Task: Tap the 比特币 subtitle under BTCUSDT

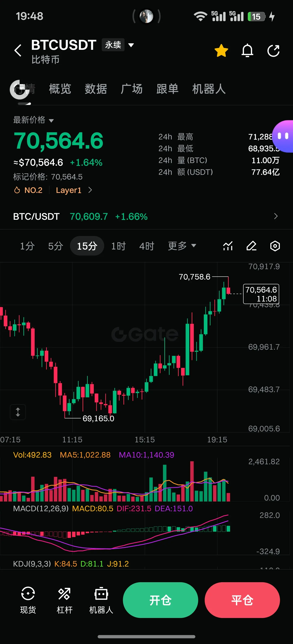Action: pyautogui.click(x=45, y=60)
